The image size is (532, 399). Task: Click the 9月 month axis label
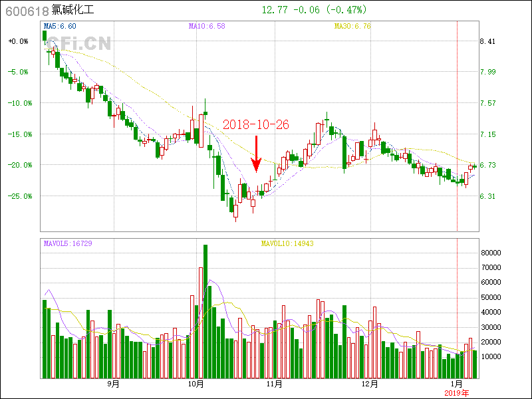point(113,384)
